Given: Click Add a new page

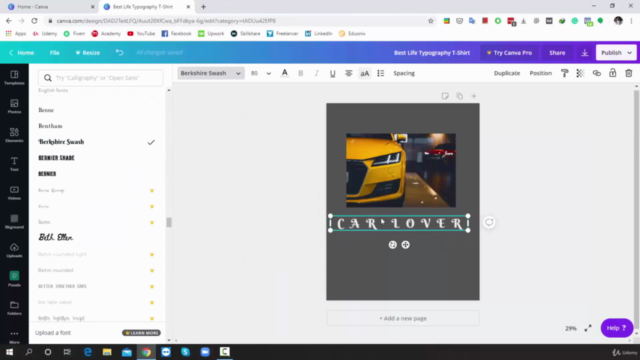Looking at the screenshot, I should (403, 318).
